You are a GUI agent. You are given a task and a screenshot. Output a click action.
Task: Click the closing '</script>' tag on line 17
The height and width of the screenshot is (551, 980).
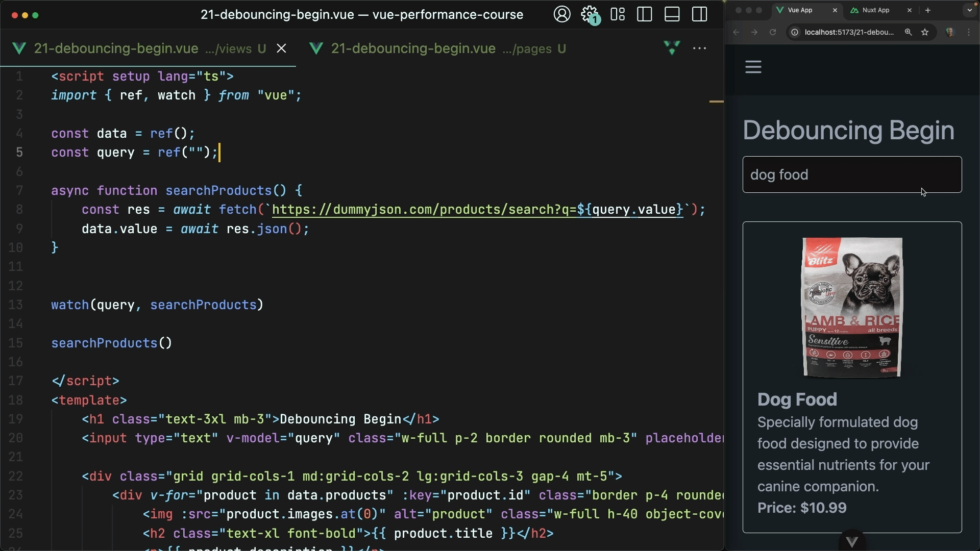point(85,381)
